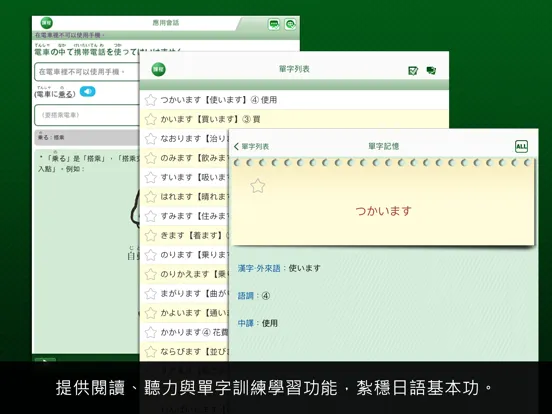Click the (要搭乘電車) text box
The image size is (552, 414).
[x=87, y=115]
